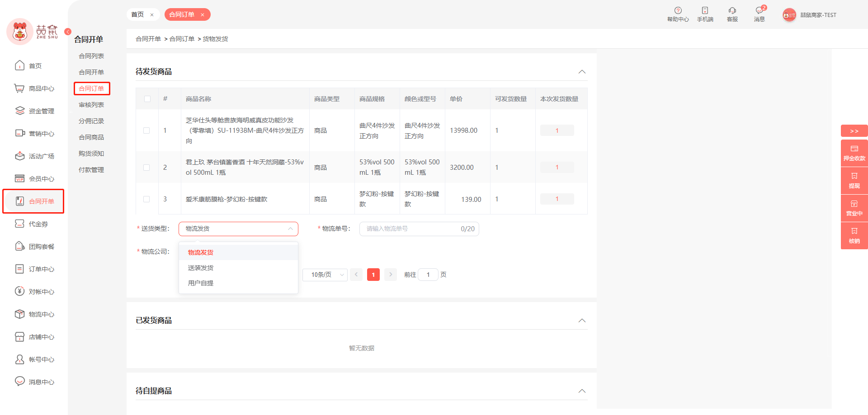Go to previous page arrow
This screenshot has height=415, width=868.
pos(356,275)
